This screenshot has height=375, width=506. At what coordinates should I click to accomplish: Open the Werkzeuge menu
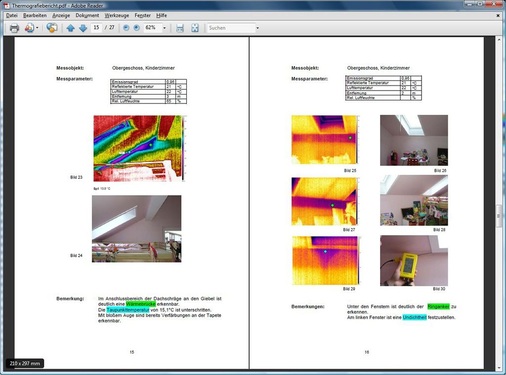117,15
